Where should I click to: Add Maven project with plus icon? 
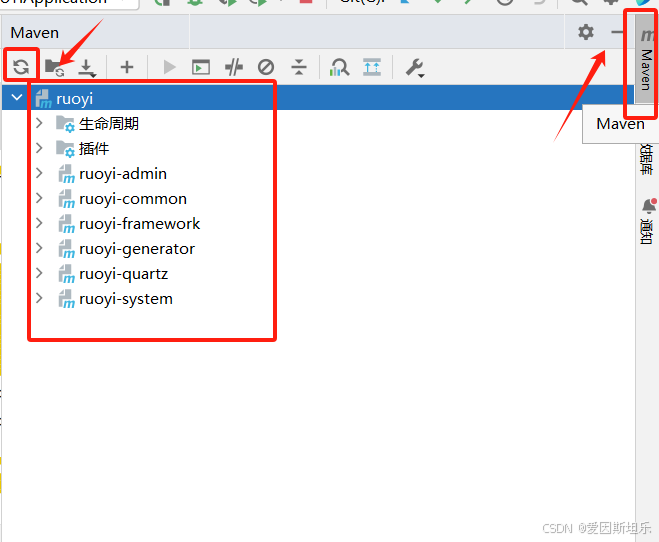tap(127, 67)
